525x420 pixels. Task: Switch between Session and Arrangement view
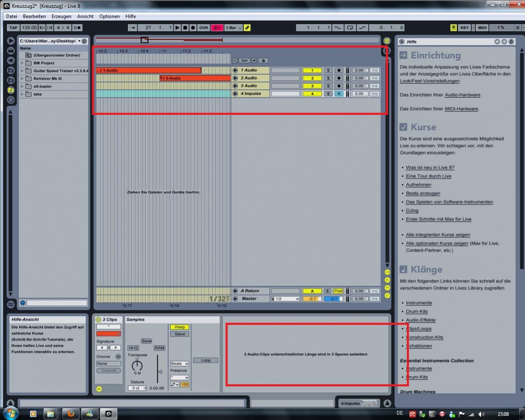(387, 41)
